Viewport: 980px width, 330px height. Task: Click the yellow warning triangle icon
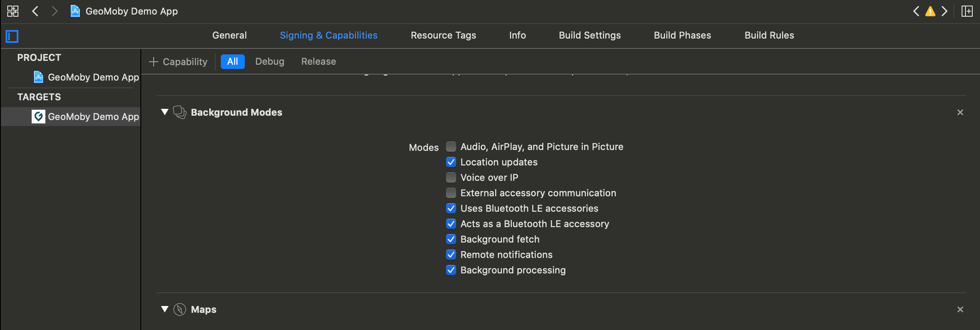930,11
